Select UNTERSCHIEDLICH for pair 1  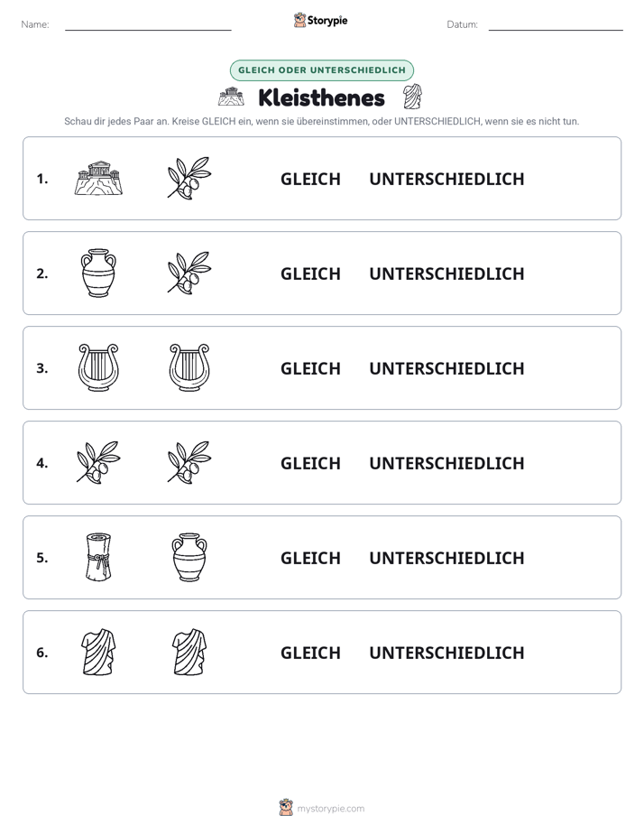coord(446,179)
